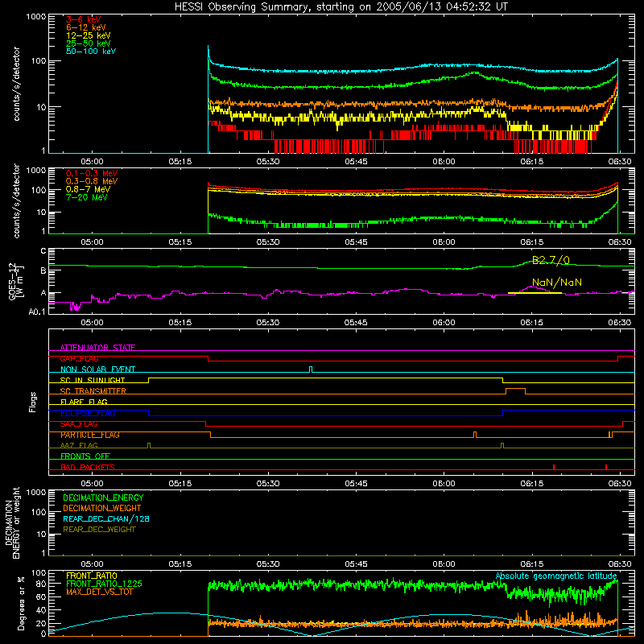Click the DECIMATION_WEIGHT legend label
The image size is (644, 644).
(x=102, y=508)
